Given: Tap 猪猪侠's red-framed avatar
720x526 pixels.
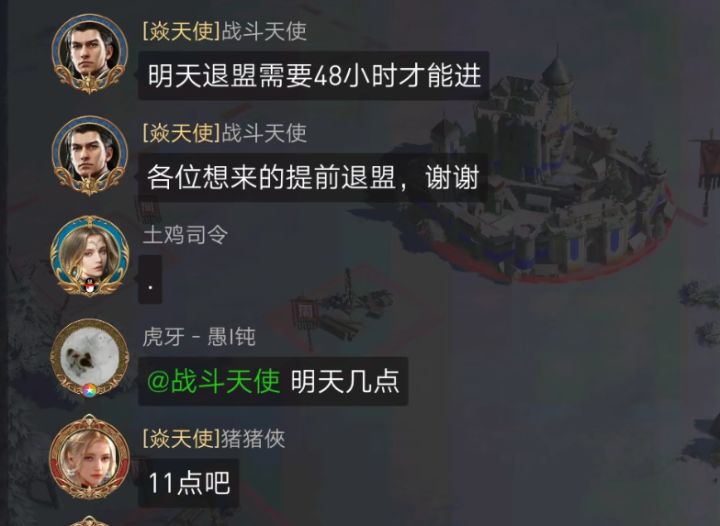Looking at the screenshot, I should coord(90,458).
